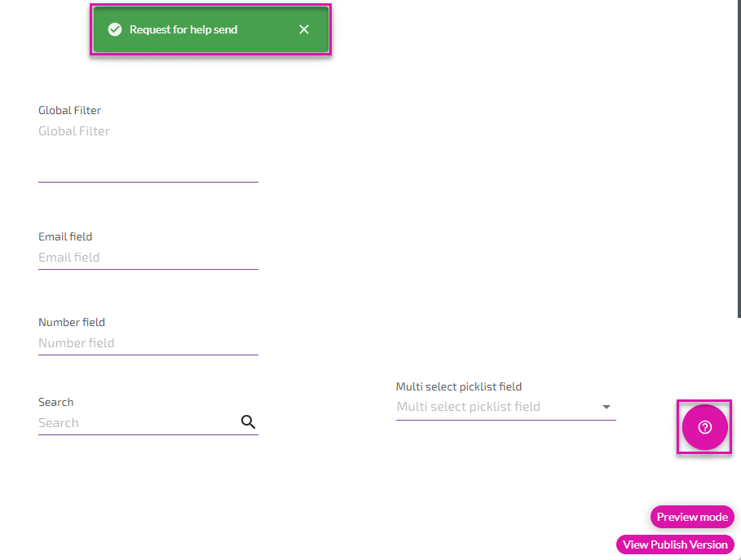Focus the Global Filter input

(x=147, y=131)
